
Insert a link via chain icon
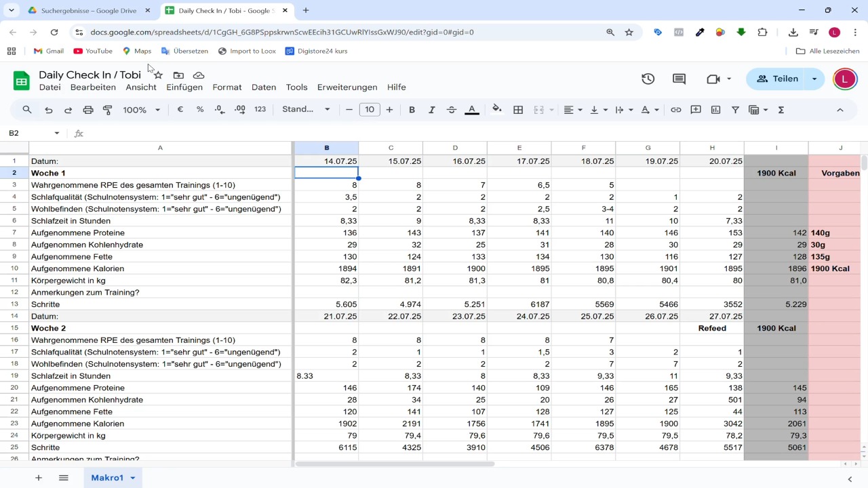[675, 110]
